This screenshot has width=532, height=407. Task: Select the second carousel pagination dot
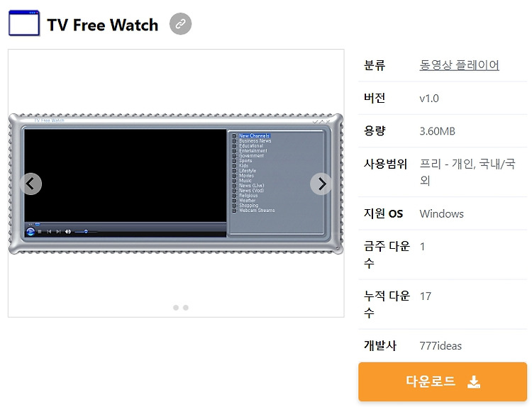(186, 308)
